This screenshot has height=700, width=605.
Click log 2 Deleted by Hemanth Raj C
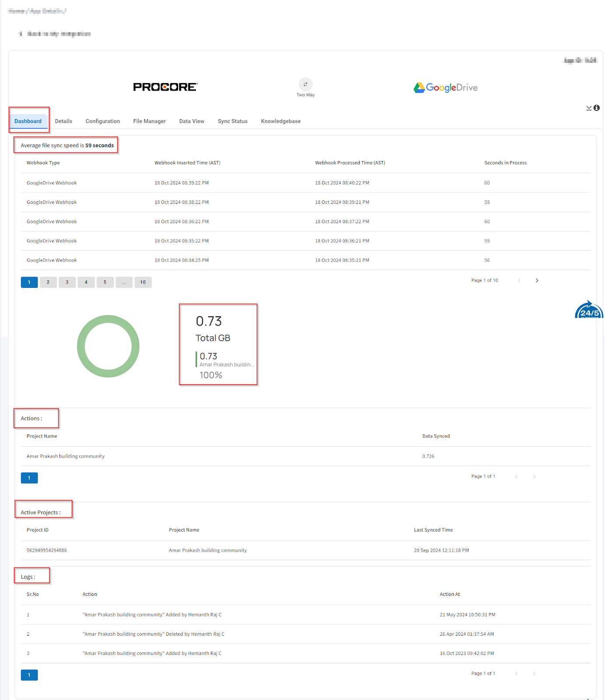154,634
